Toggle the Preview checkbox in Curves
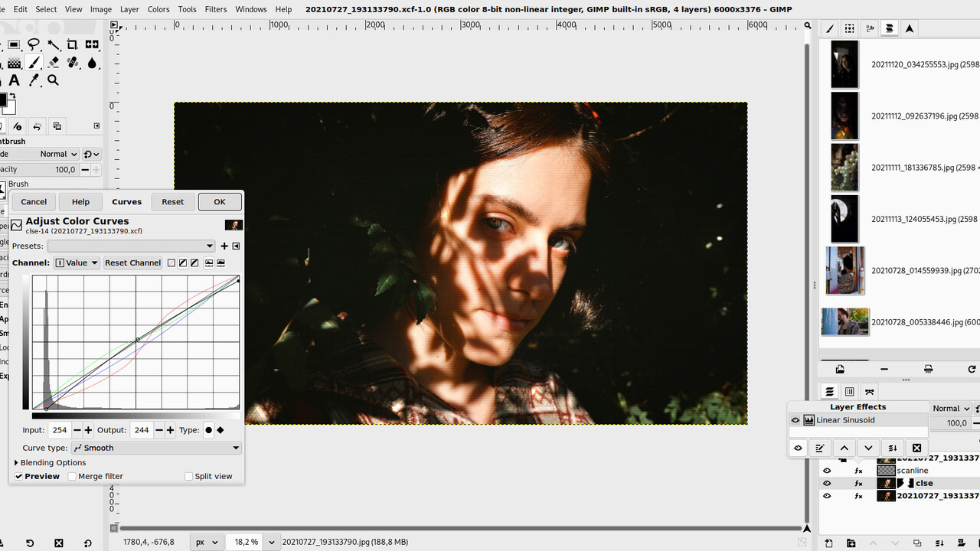 click(18, 476)
